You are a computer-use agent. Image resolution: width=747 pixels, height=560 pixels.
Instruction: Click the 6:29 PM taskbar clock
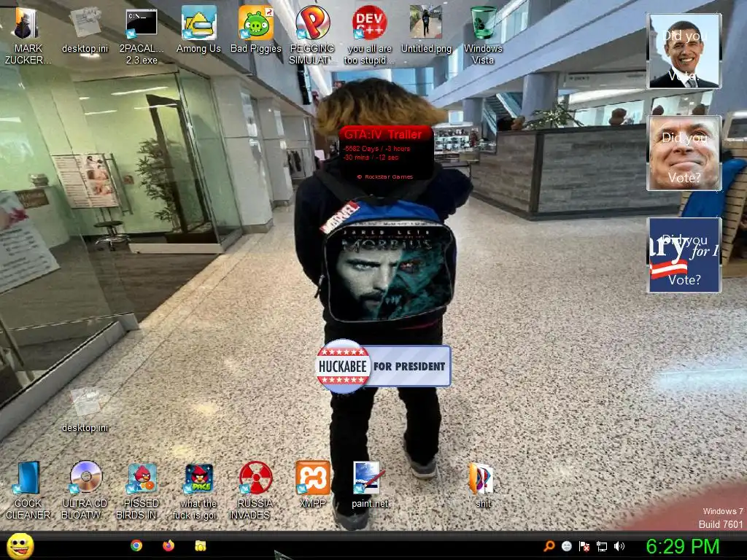[x=682, y=546]
